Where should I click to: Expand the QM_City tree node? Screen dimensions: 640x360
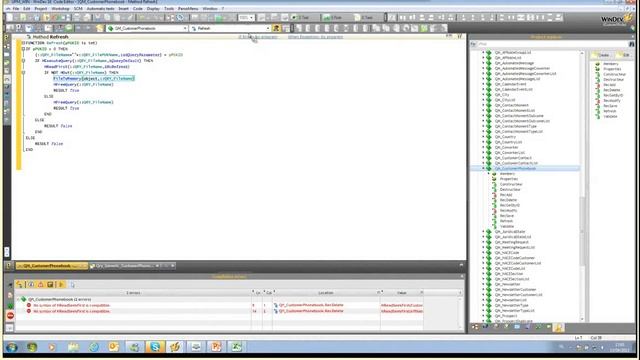point(483,95)
